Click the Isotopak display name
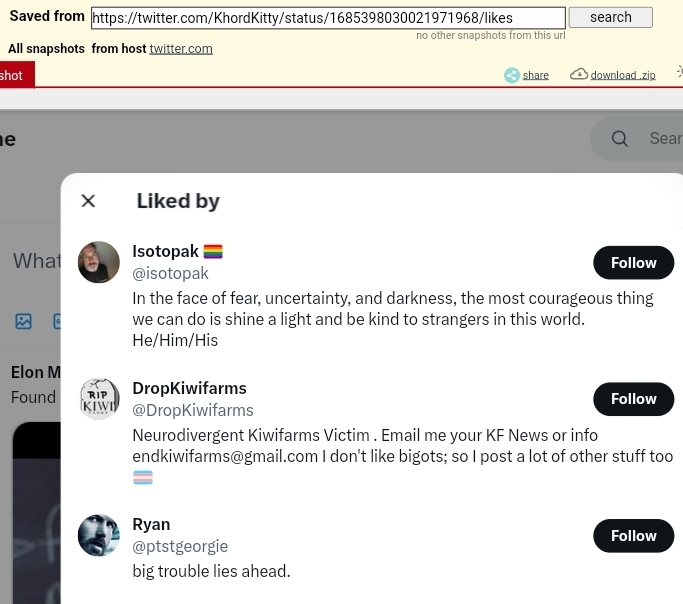Screen dimensions: 683x604 tap(166, 251)
